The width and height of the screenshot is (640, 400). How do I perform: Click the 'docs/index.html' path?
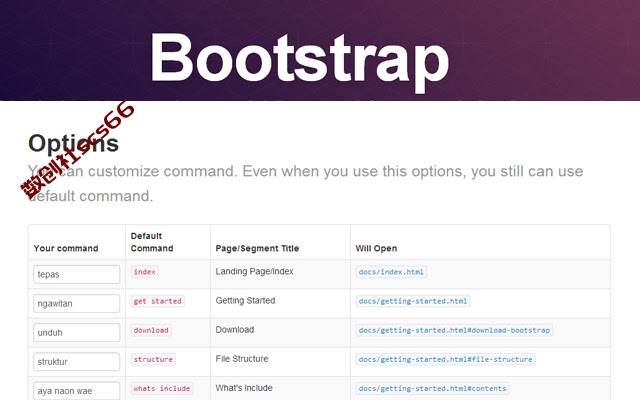coord(391,272)
